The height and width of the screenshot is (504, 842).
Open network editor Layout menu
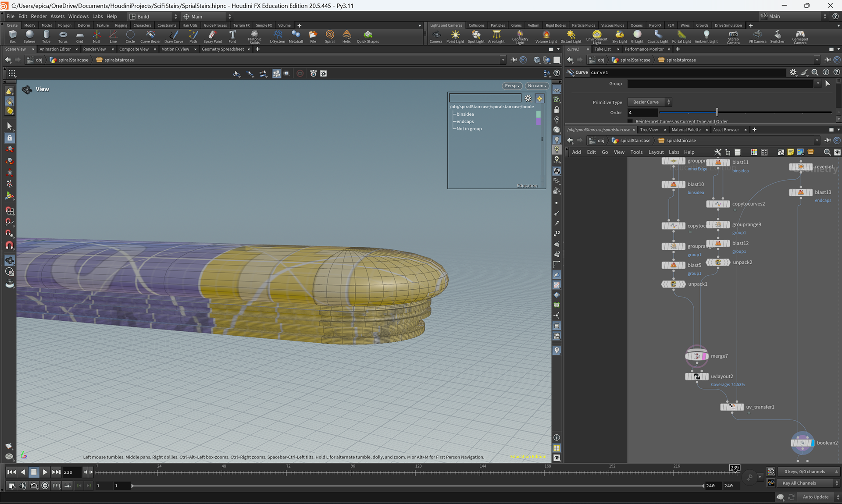pyautogui.click(x=656, y=152)
